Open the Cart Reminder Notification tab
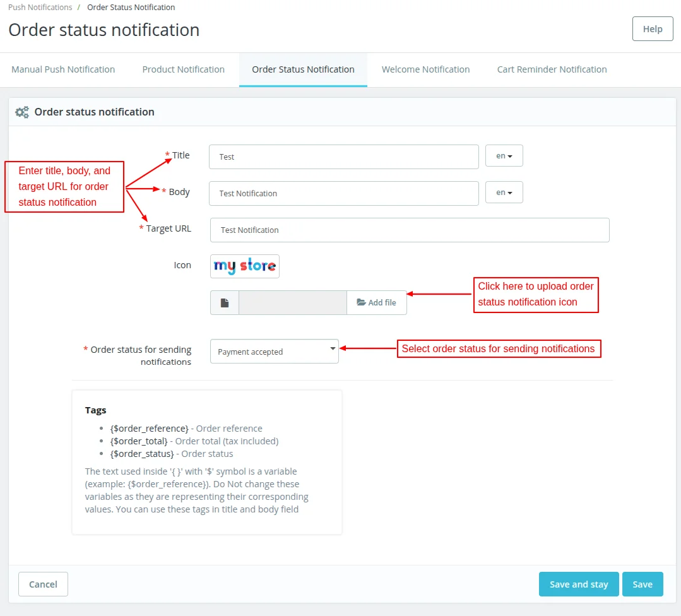The height and width of the screenshot is (616, 681). [x=551, y=69]
